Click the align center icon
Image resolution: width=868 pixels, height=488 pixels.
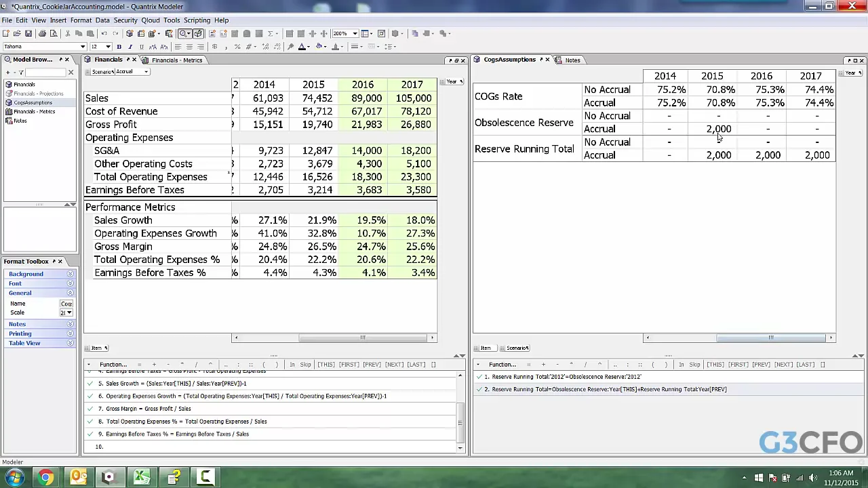click(x=189, y=47)
